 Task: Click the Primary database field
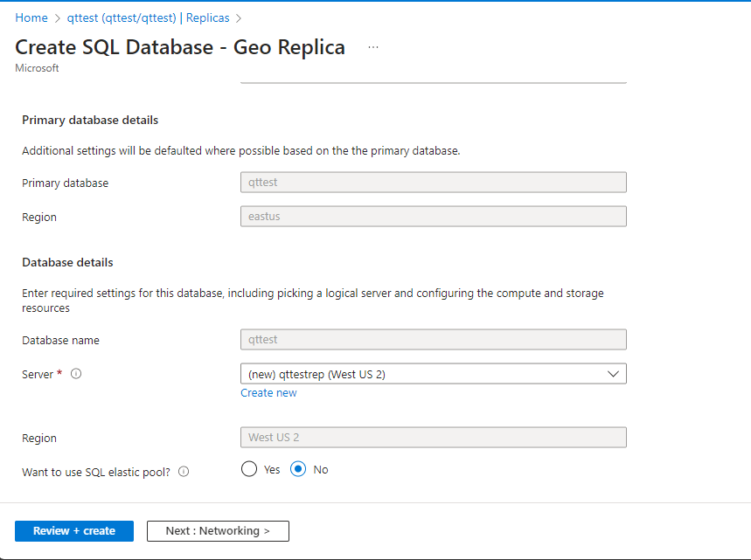click(434, 183)
